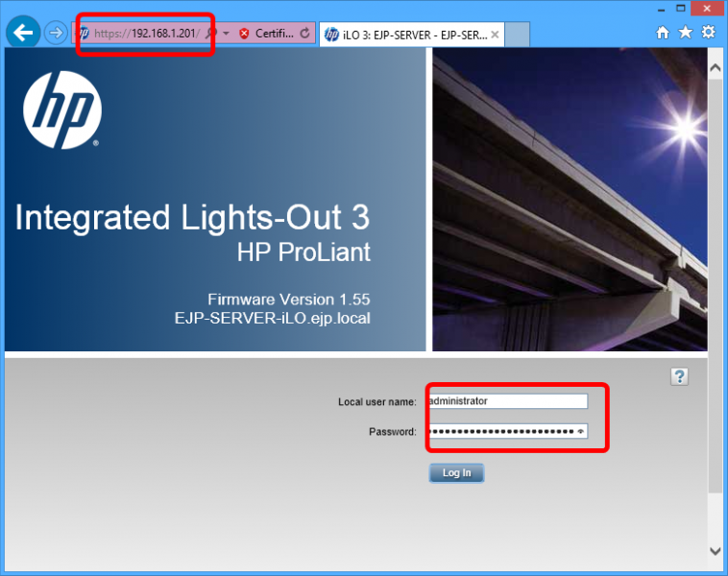The height and width of the screenshot is (576, 728).
Task: Click the EJP-SERVER-iLO.ejp.local hostname text
Action: pyautogui.click(x=273, y=319)
